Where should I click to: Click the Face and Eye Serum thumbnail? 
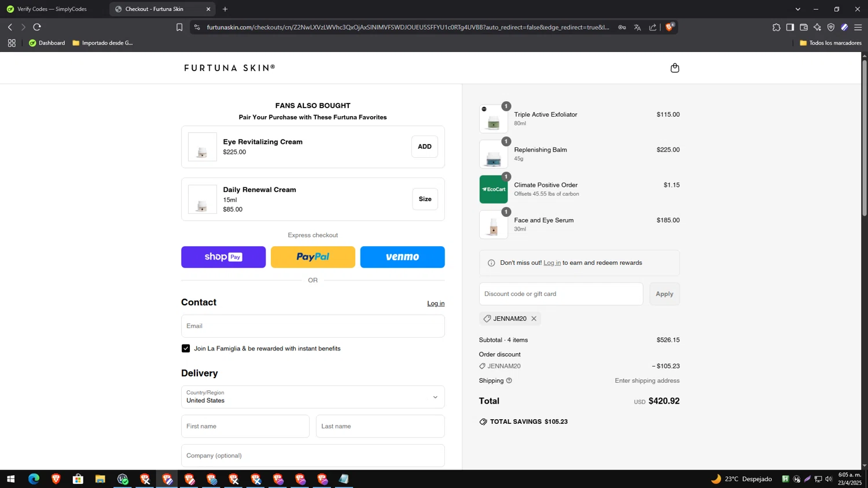tap(494, 225)
